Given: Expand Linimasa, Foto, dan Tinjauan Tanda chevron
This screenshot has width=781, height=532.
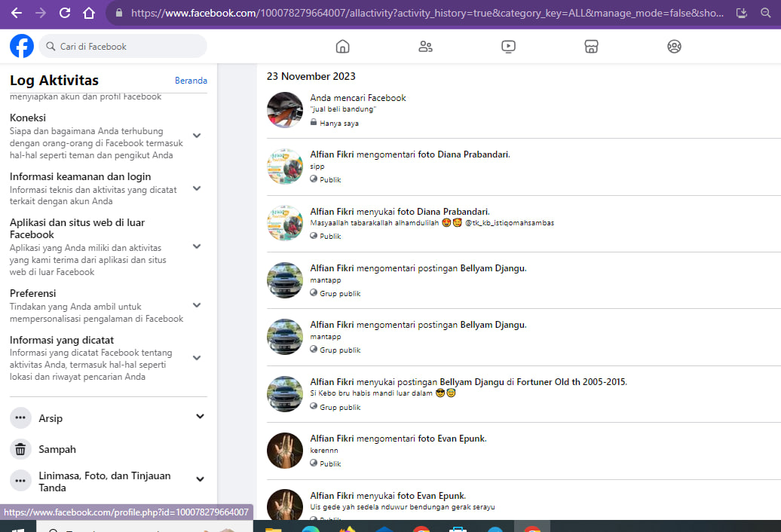Looking at the screenshot, I should tap(200, 479).
